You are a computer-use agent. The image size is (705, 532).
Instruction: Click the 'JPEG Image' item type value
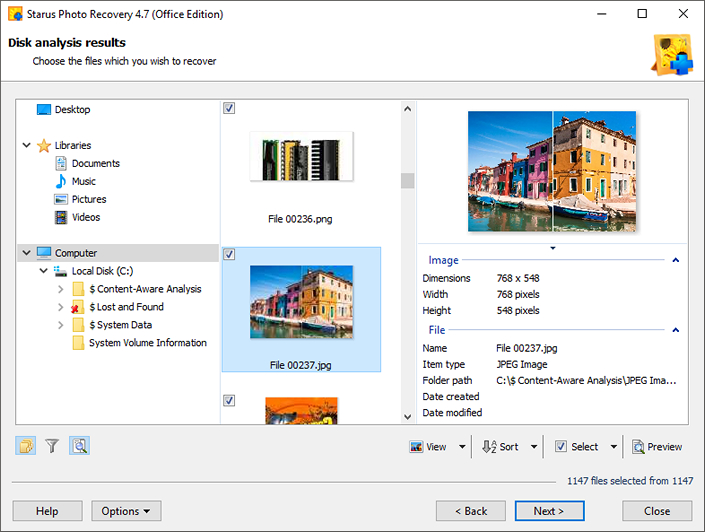(522, 364)
